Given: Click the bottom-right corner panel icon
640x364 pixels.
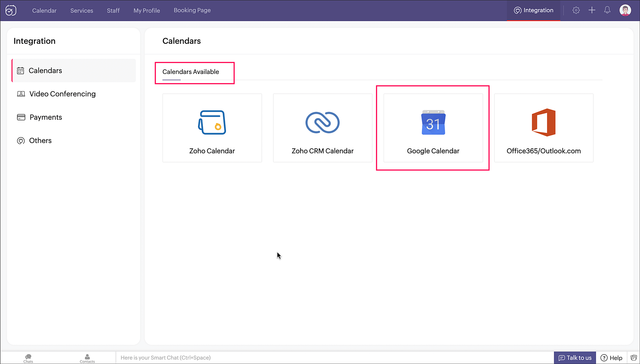Looking at the screenshot, I should click(x=634, y=358).
